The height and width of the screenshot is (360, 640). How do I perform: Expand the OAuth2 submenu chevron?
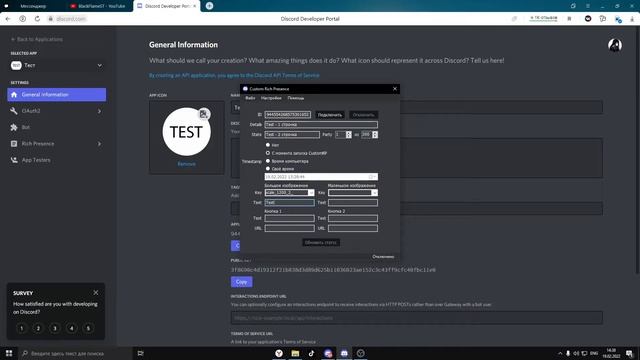99,111
